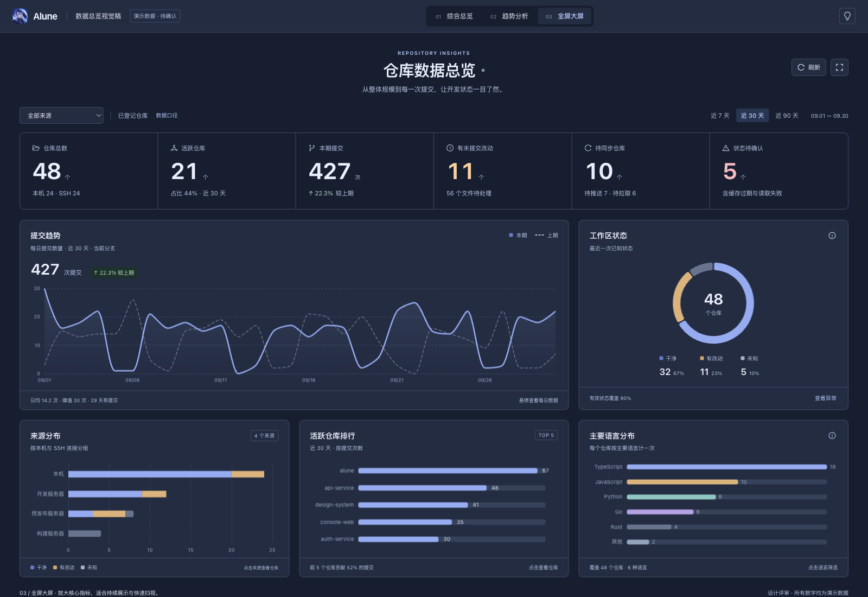This screenshot has height=597, width=868.
Task: Toggle 干净 legend in 来源分布 panel
Action: (39, 568)
